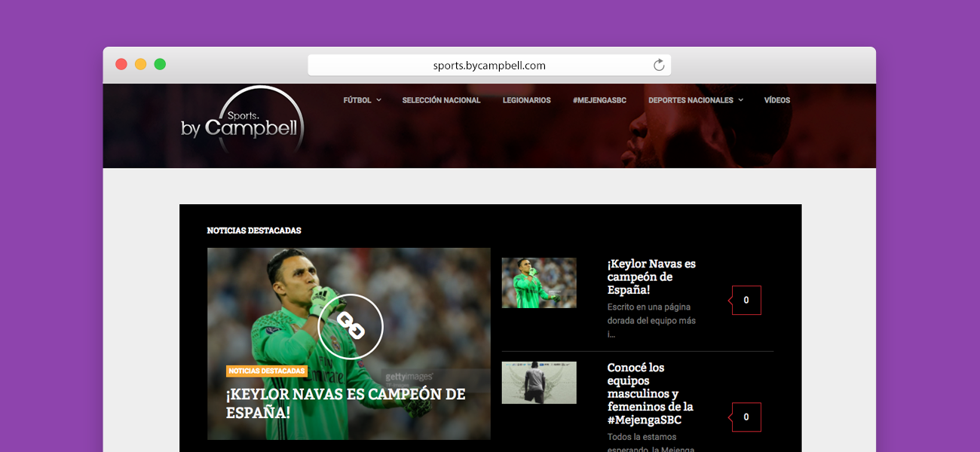The width and height of the screenshot is (980, 452).
Task: Expand the DEPORTES NACIONALES menu chevron
Action: pyautogui.click(x=740, y=100)
